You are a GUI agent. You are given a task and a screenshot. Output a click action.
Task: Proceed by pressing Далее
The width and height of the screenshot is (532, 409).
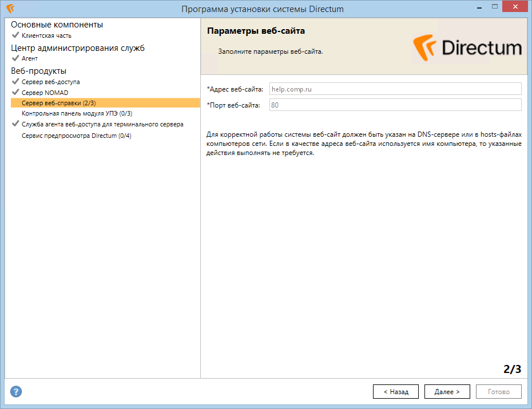point(447,392)
